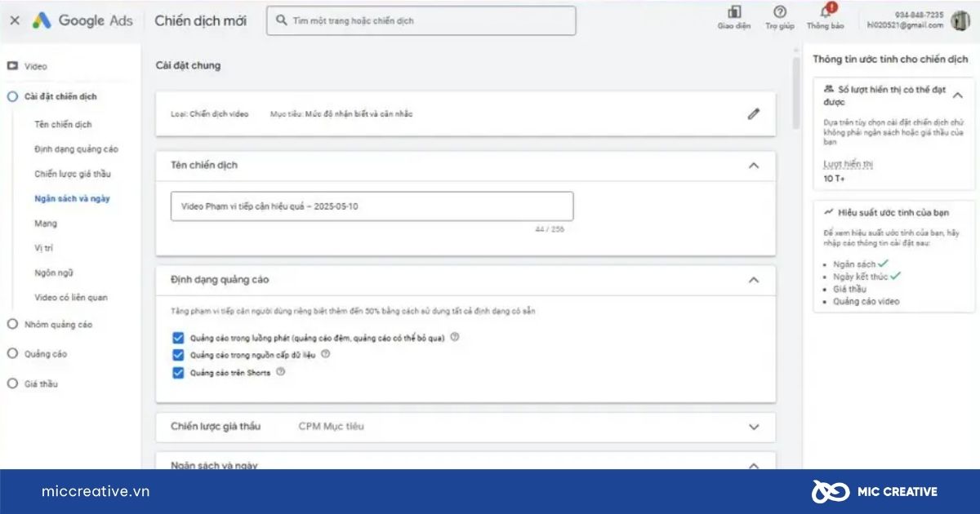Click help icon beside Quảng cáo trong nguồn cấp dữ liệu
Image resolution: width=980 pixels, height=514 pixels.
click(325, 354)
